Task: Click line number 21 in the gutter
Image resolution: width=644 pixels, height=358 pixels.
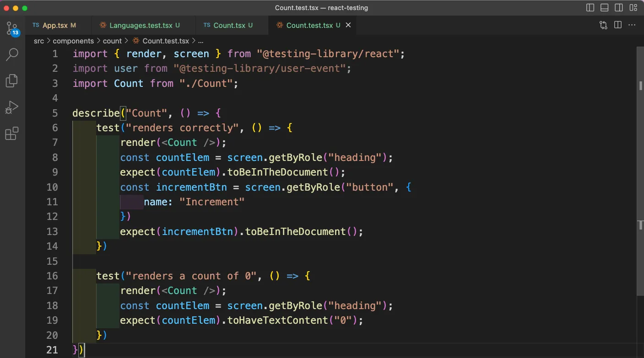Action: click(52, 350)
